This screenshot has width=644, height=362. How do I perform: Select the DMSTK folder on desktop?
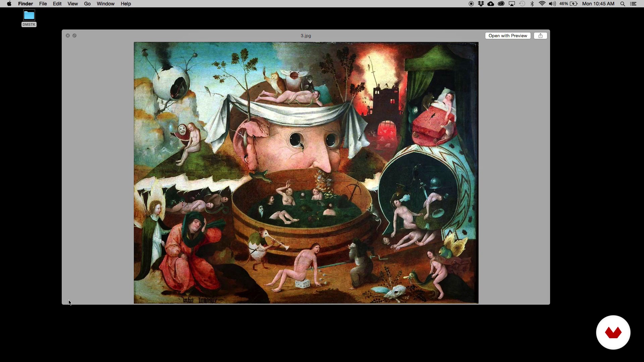tap(29, 18)
